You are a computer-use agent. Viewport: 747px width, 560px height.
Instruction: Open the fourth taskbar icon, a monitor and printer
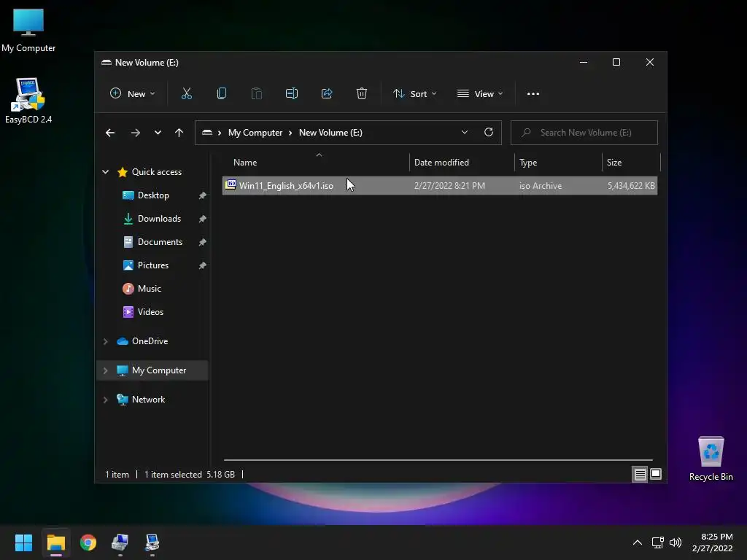click(x=120, y=542)
